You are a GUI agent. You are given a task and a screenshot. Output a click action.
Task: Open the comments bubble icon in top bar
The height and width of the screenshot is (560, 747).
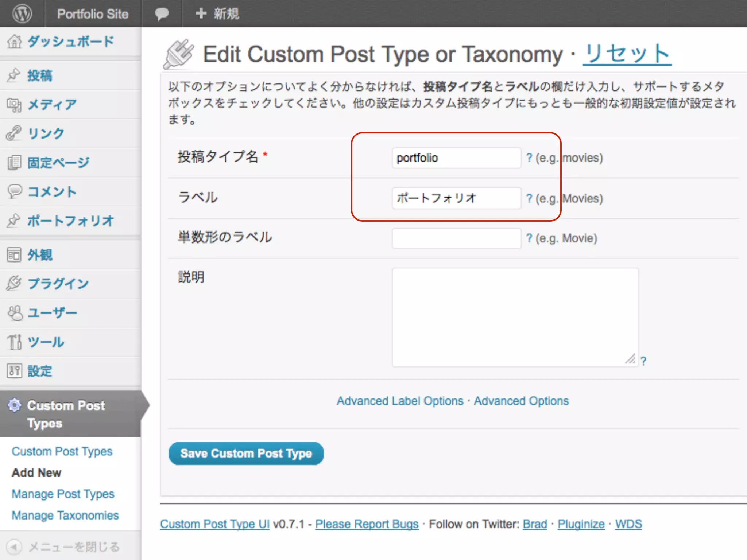[x=162, y=14]
